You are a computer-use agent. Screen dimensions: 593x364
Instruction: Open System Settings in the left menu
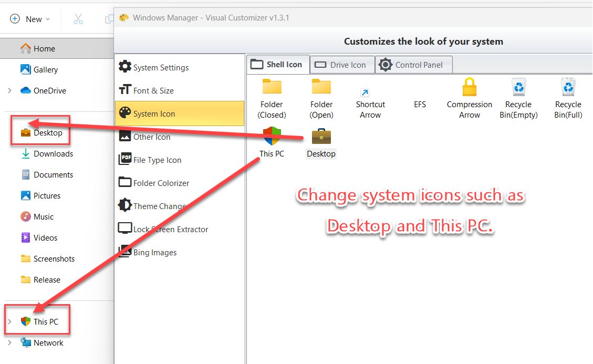[x=180, y=67]
